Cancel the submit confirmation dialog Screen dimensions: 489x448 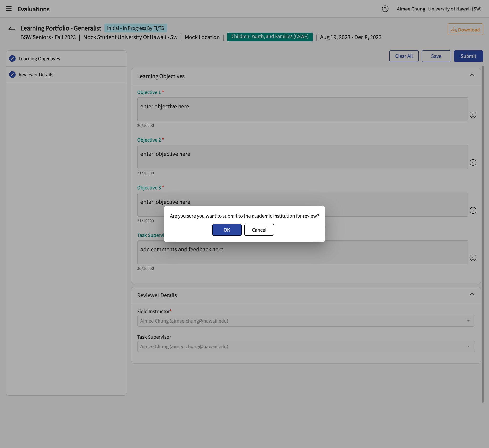pyautogui.click(x=259, y=230)
